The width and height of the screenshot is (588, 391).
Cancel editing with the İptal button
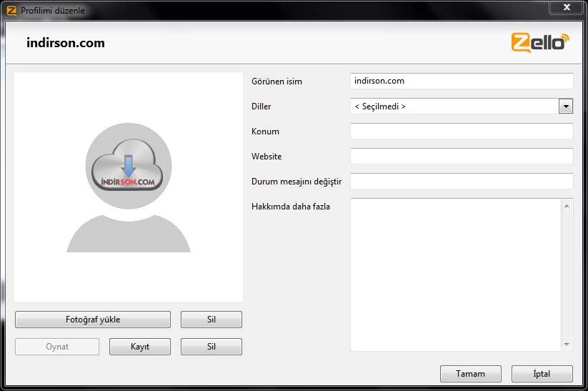click(x=542, y=374)
